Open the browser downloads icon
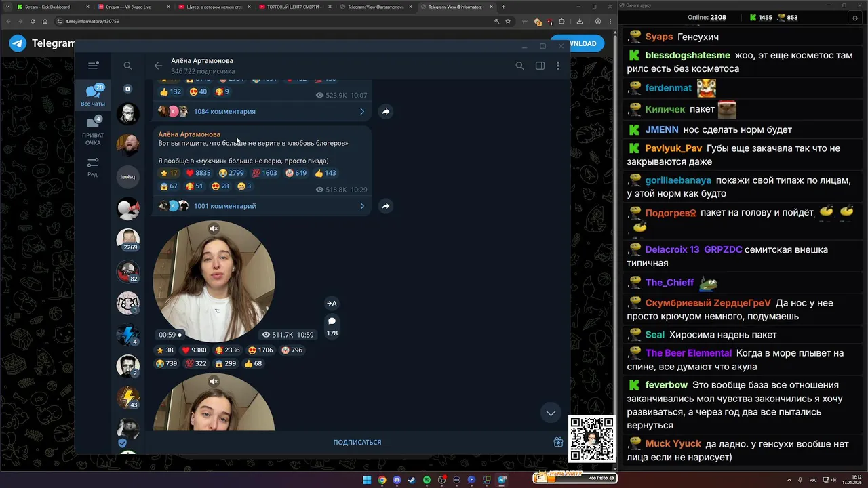Screen dimensions: 868x488 coord(580,21)
